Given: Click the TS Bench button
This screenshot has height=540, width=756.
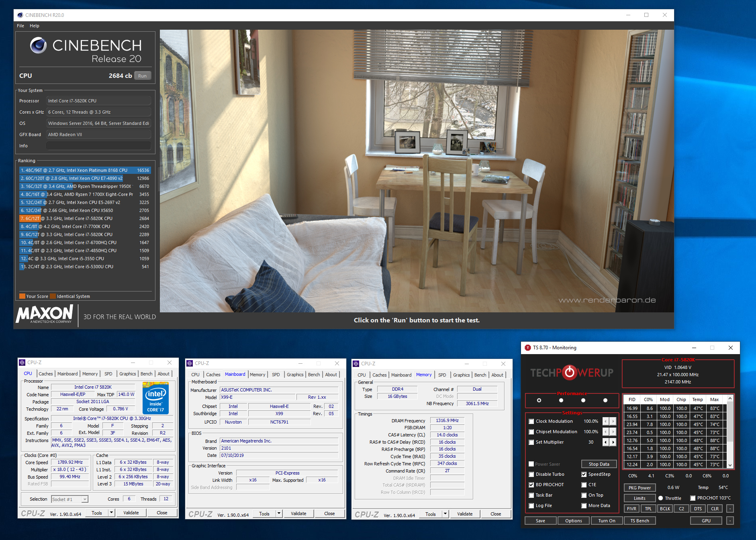Looking at the screenshot, I should point(640,521).
